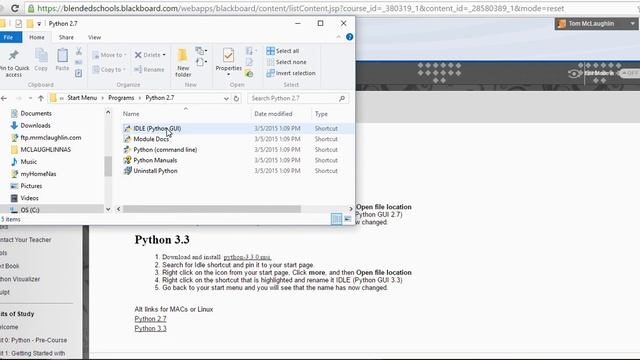Switch to large icons view in status bar
Image resolution: width=640 pixels, height=360 pixels.
pyautogui.click(x=348, y=219)
